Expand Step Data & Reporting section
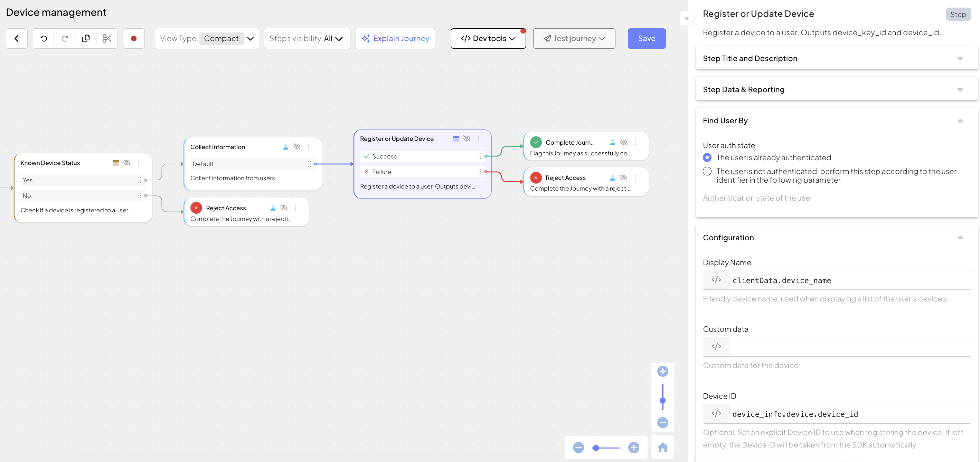Viewport: 980px width, 462px height. coord(836,89)
